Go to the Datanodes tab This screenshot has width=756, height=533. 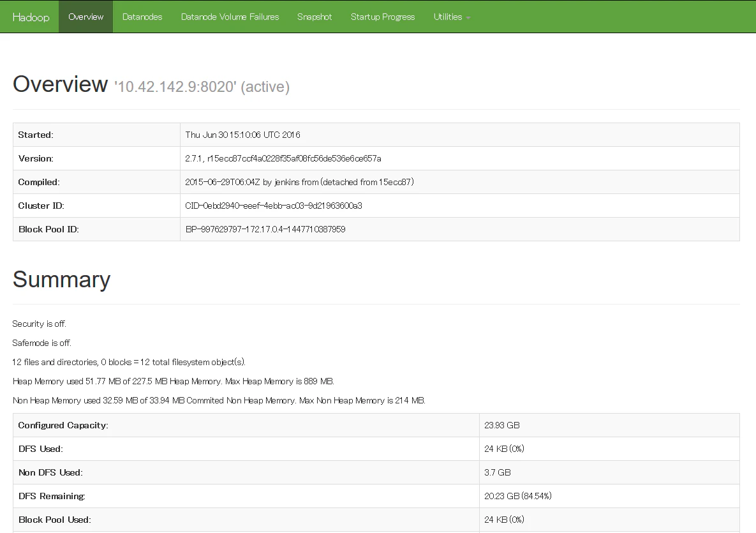point(142,17)
